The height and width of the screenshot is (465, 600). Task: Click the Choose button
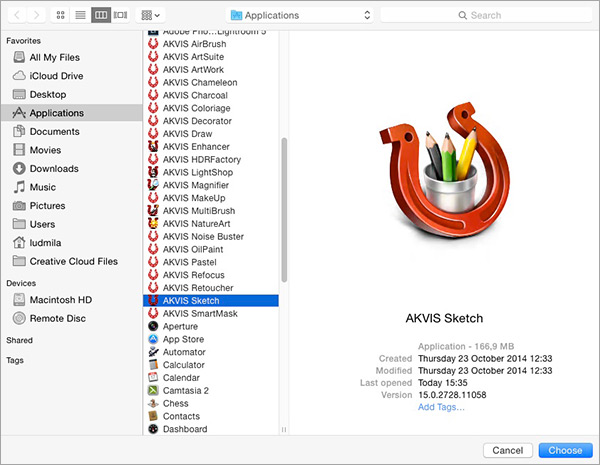565,450
